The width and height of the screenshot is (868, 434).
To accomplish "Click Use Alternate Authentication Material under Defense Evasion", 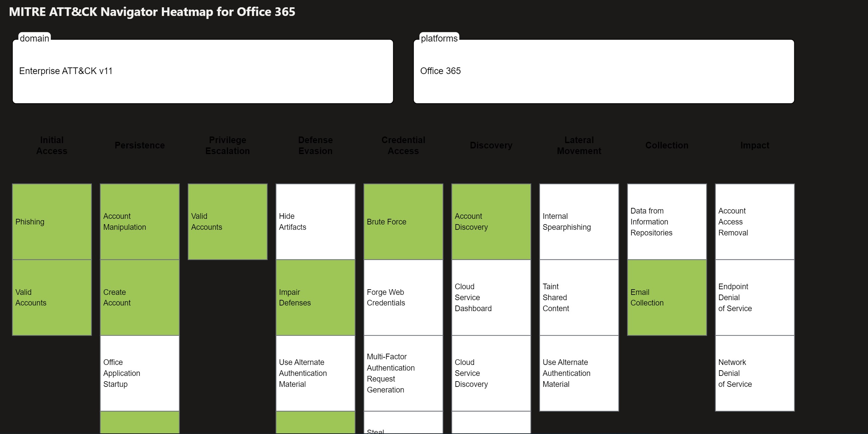I will (x=315, y=373).
